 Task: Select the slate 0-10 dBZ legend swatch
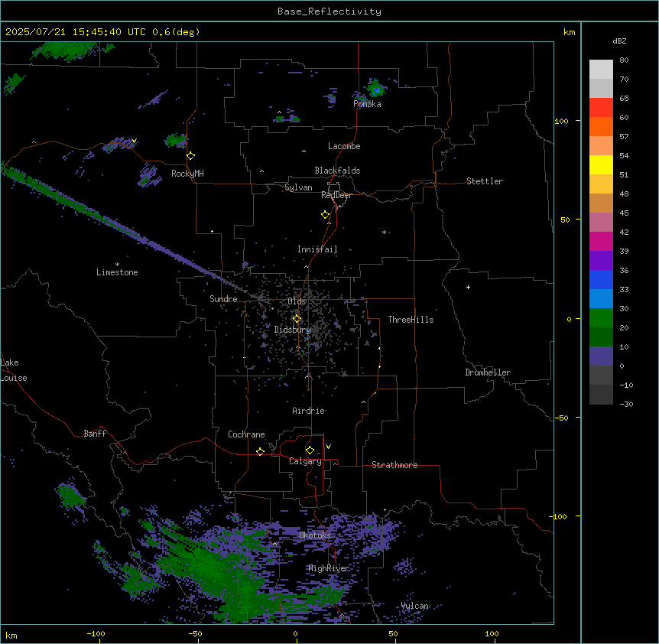point(601,356)
